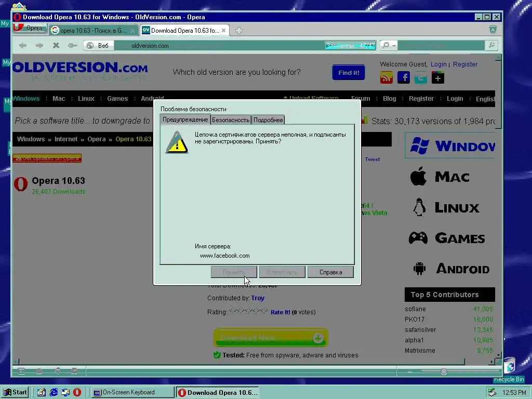532x399 pixels.
Task: Click the Games controller icon in sidebar
Action: 418,238
